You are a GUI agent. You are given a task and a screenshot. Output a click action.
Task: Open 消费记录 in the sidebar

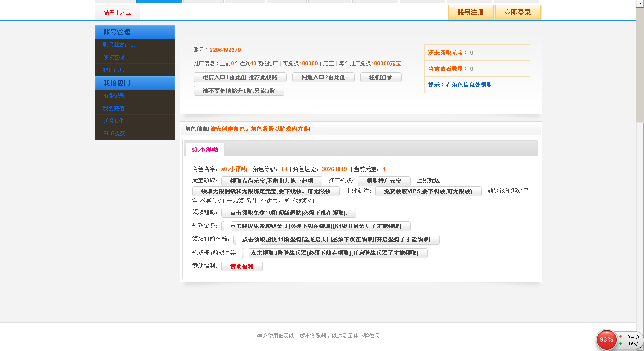click(114, 96)
